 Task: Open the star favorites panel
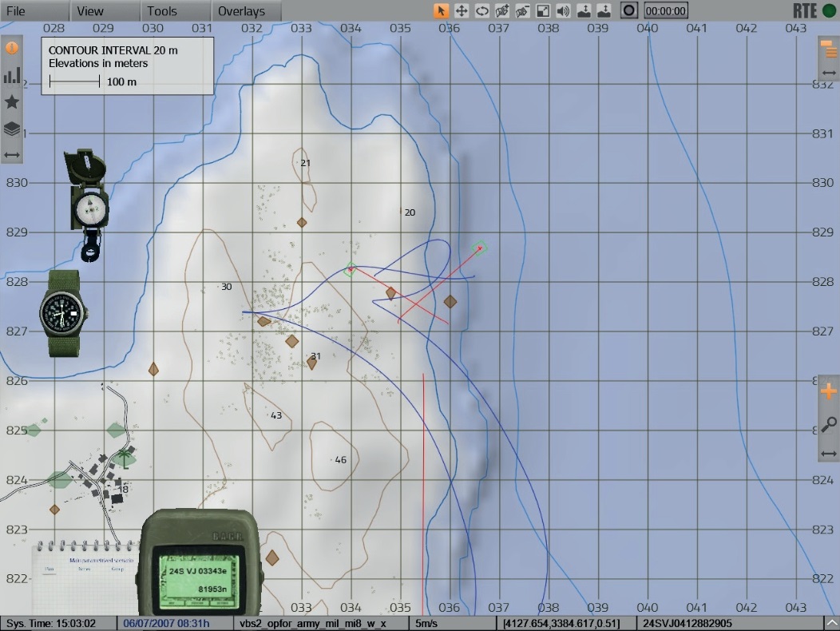(12, 101)
